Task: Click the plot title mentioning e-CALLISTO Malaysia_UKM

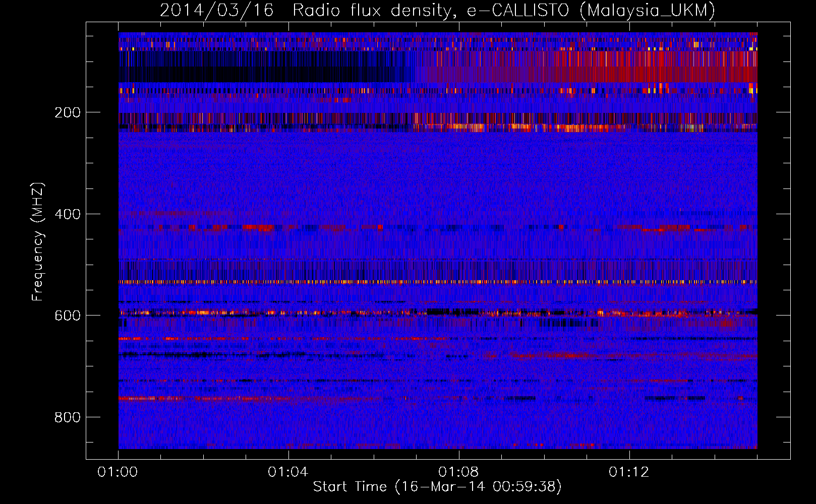Action: (437, 10)
